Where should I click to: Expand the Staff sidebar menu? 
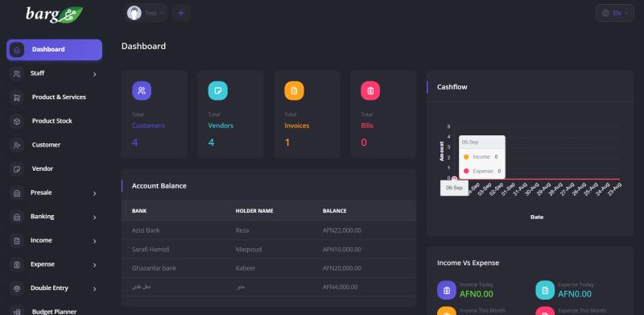coord(54,73)
